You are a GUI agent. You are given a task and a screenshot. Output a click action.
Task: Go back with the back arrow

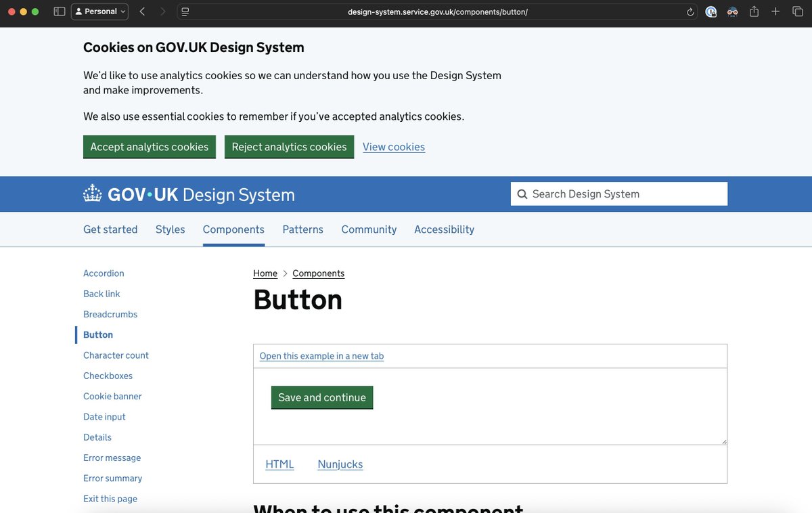click(x=142, y=12)
